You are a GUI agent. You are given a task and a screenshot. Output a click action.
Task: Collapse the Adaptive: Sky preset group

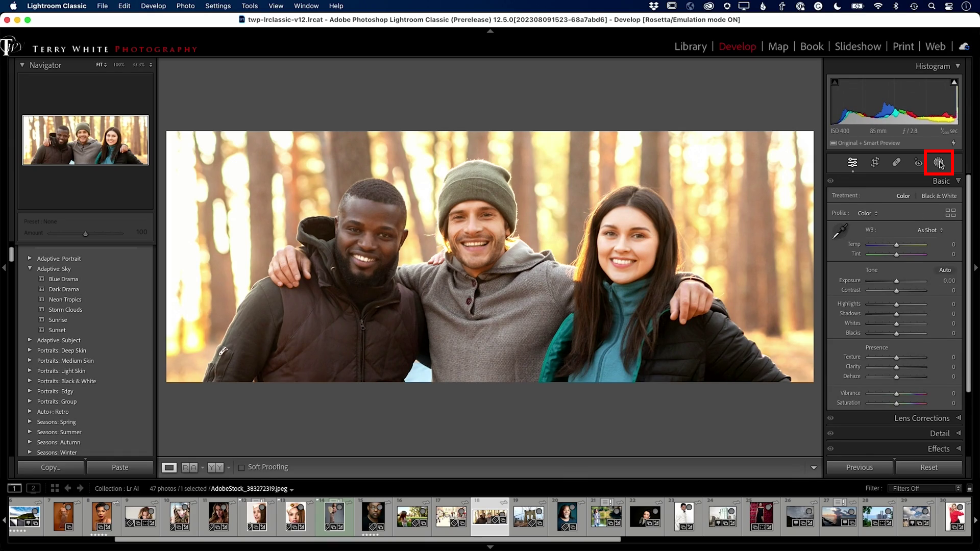[30, 269]
